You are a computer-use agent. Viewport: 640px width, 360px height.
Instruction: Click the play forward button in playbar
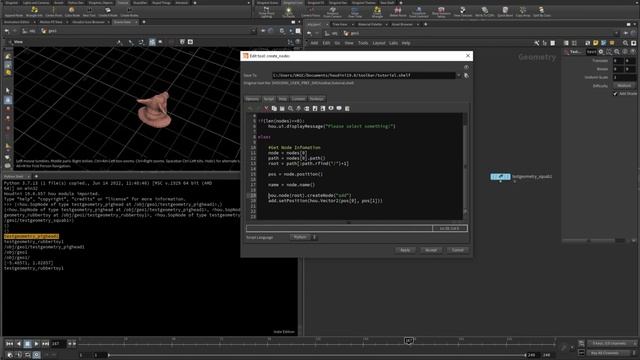36,344
